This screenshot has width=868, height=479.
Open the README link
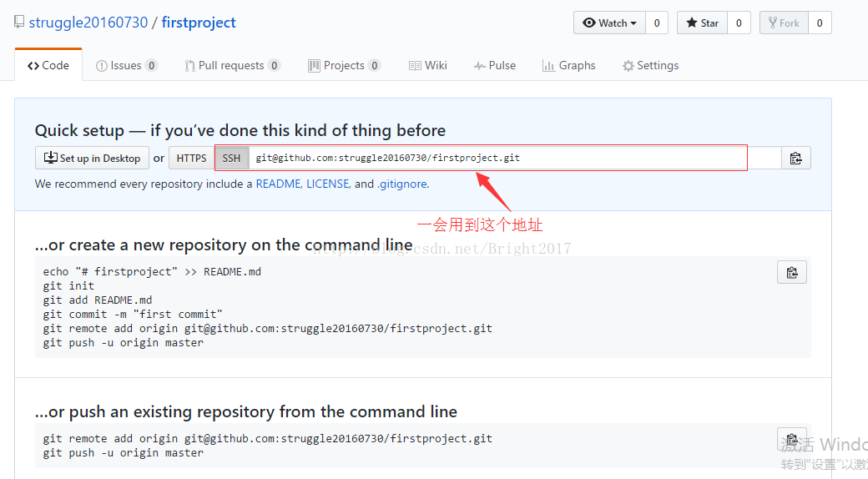[278, 184]
